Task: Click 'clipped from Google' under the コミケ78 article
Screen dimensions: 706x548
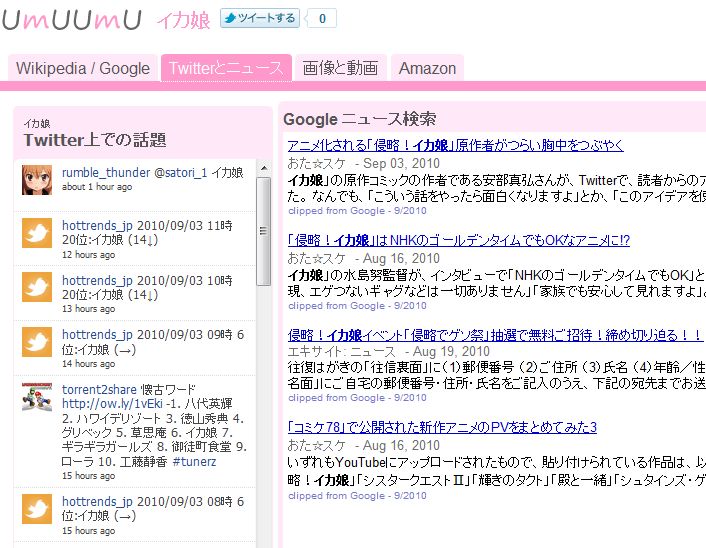Action: pos(357,496)
